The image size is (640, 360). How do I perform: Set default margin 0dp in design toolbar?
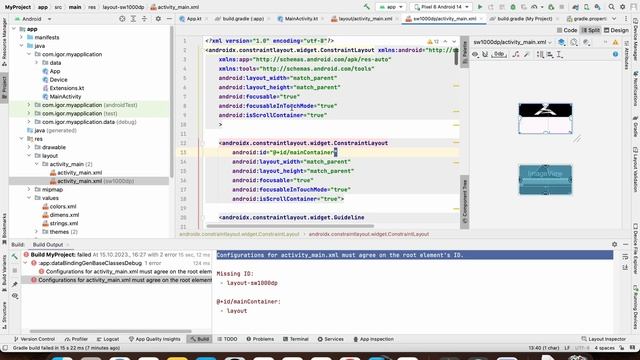tap(499, 54)
